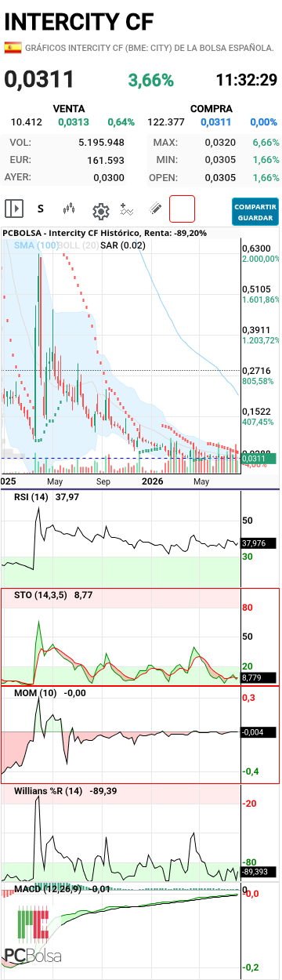Click the buy volume 122.377
Image resolution: width=282 pixels, height=980 pixels.
[165, 122]
